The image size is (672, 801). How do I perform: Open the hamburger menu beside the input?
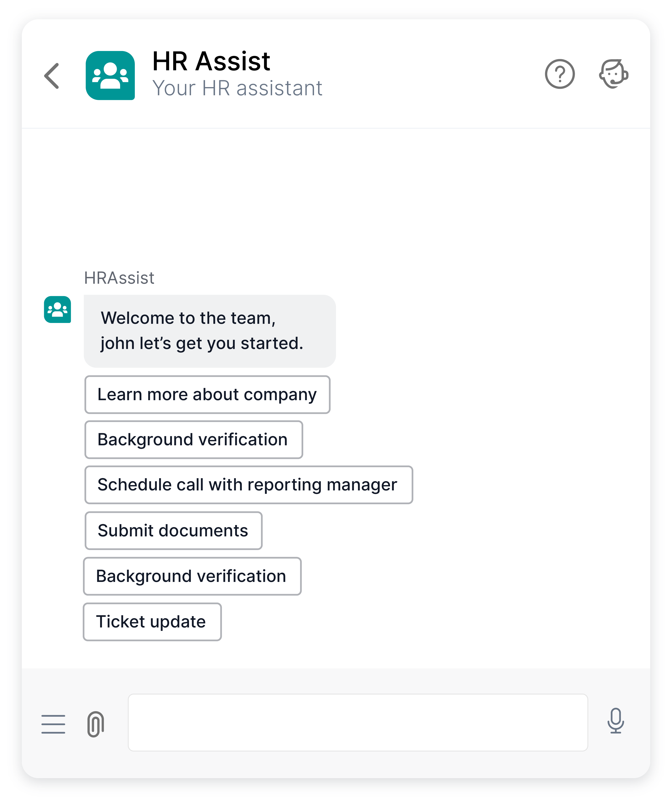[53, 724]
